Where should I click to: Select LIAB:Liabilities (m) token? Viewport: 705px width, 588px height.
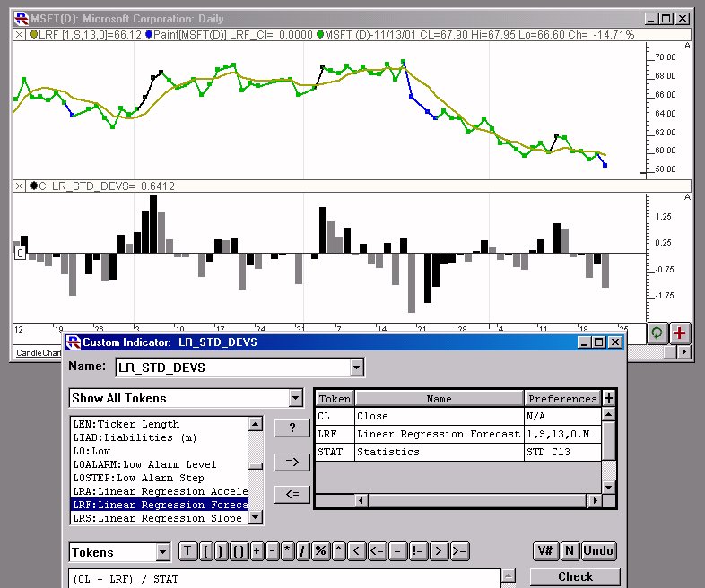pos(160,437)
